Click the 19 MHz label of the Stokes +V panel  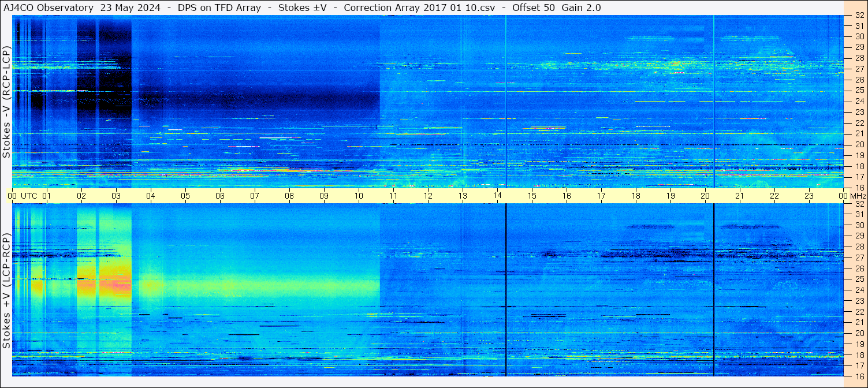point(859,344)
